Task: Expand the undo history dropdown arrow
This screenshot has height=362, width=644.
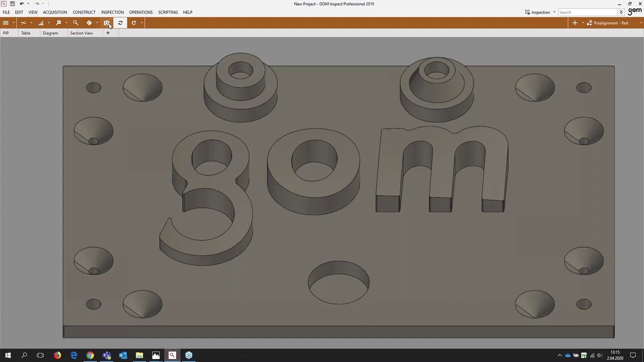Action: coord(28,4)
